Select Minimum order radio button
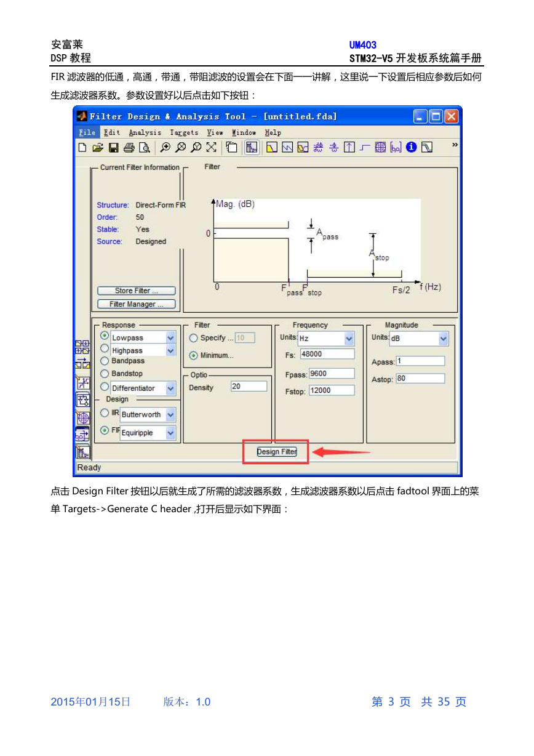534x756 pixels. pos(194,355)
